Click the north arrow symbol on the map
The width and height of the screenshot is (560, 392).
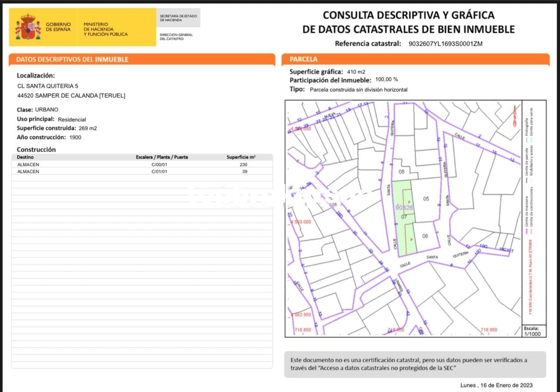(x=515, y=116)
